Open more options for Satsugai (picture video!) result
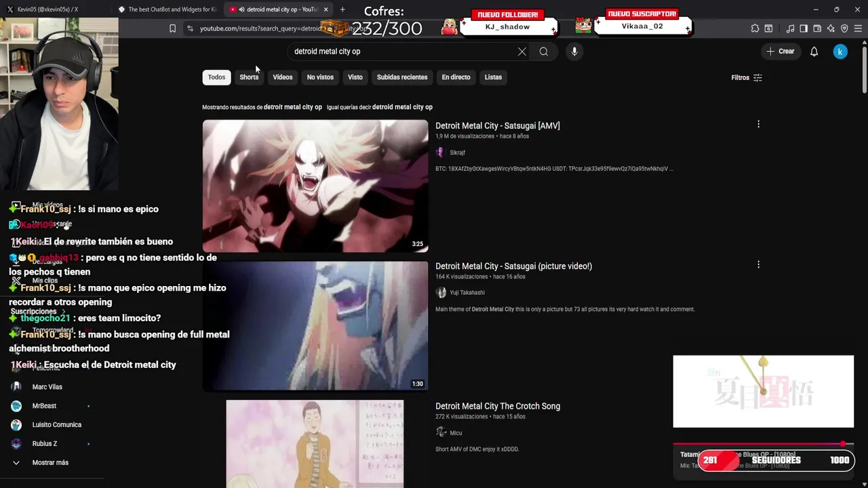Screen dimensions: 868x488 coord(758,264)
